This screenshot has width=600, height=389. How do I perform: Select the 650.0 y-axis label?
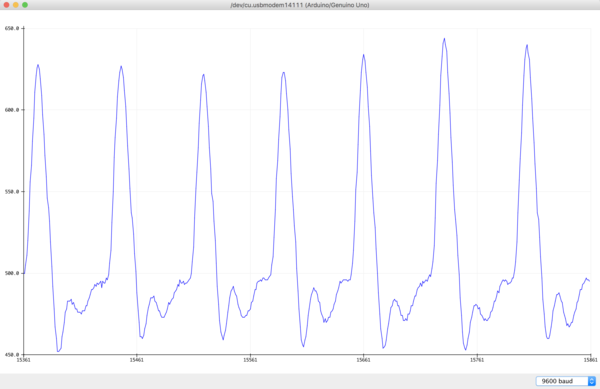12,28
